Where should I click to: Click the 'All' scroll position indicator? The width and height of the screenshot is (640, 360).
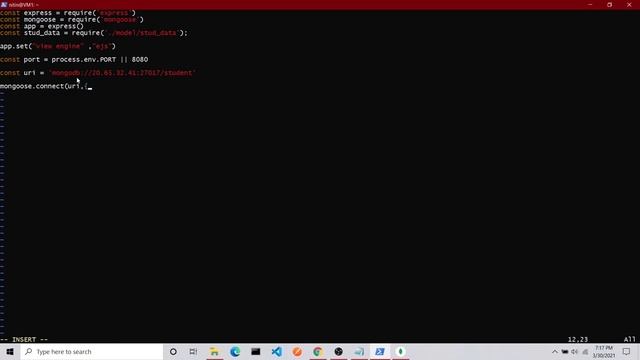tap(629, 339)
